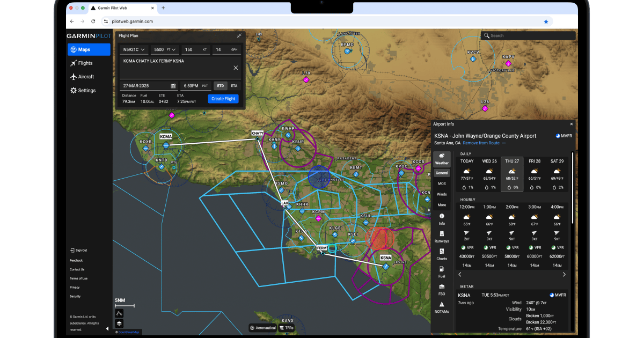Open the calendar date picker icon
The height and width of the screenshot is (338, 644).
click(173, 86)
